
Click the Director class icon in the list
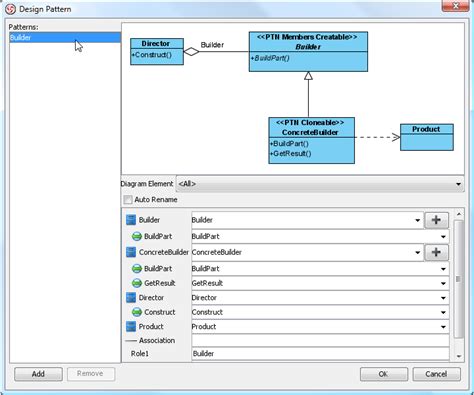131,297
